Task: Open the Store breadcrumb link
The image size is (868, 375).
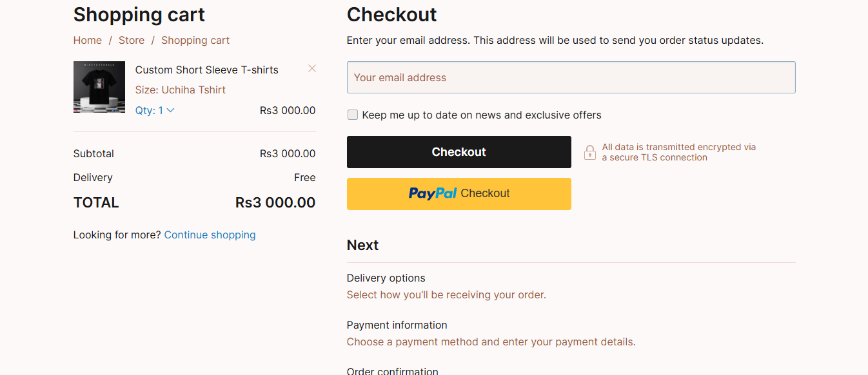Action: [132, 40]
